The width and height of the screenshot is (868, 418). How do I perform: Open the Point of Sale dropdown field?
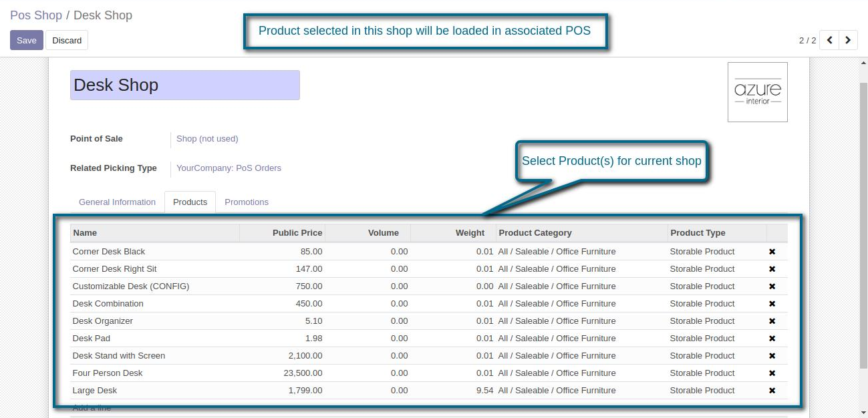[x=207, y=139]
